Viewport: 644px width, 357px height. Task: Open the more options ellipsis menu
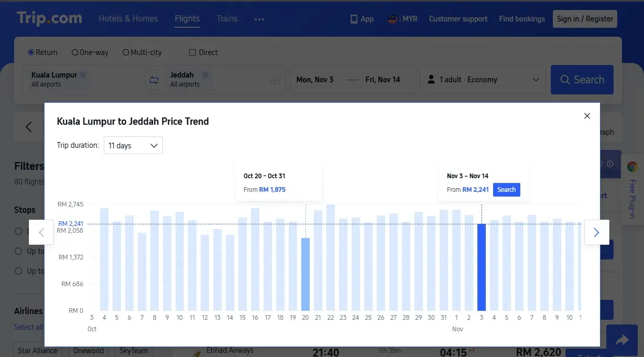pyautogui.click(x=259, y=19)
